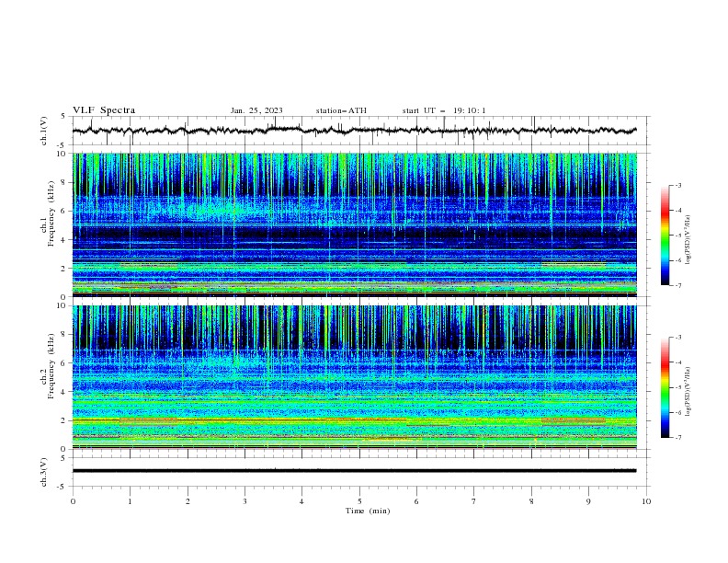Viewport: 728px width, 563px height.
Task: Click time axis tick label "5"
Action: click(x=359, y=501)
